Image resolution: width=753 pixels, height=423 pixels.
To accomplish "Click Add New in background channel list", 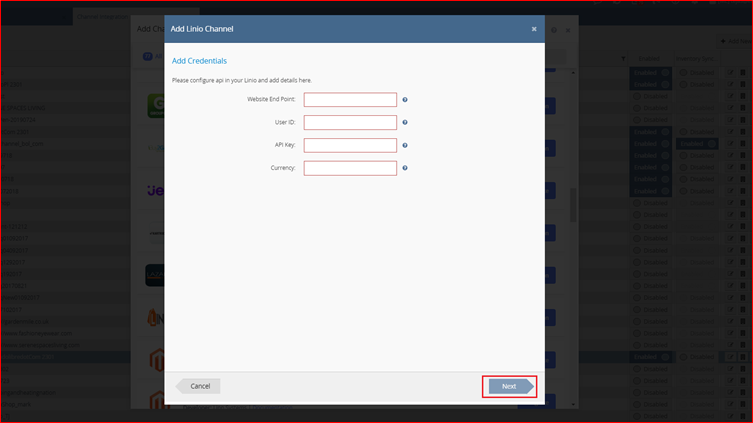I will click(735, 41).
